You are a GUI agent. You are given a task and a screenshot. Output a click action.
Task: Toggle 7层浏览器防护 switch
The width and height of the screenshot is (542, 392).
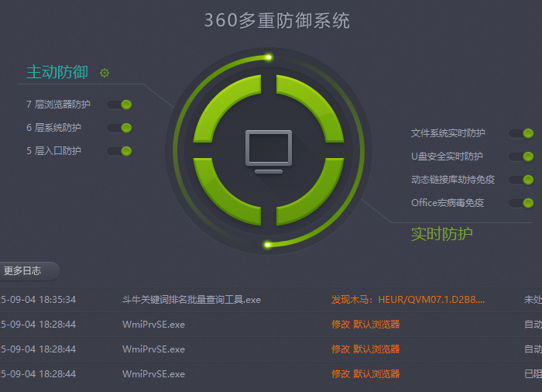tap(120, 105)
